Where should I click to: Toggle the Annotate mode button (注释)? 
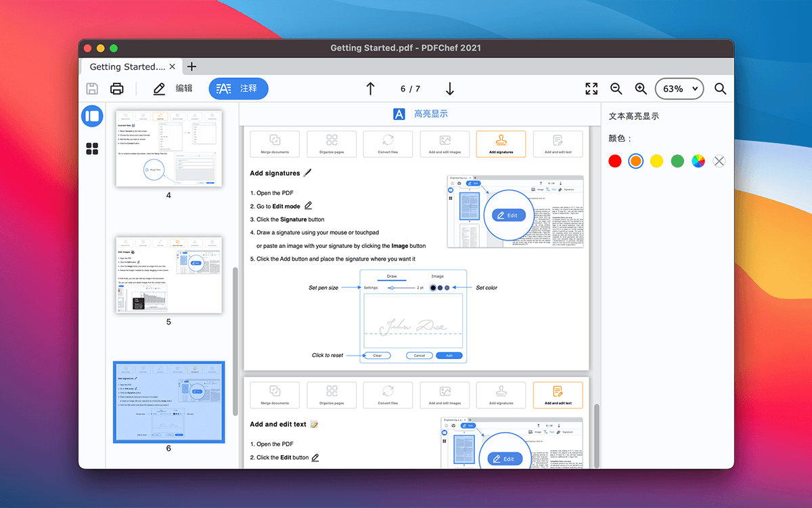click(238, 89)
